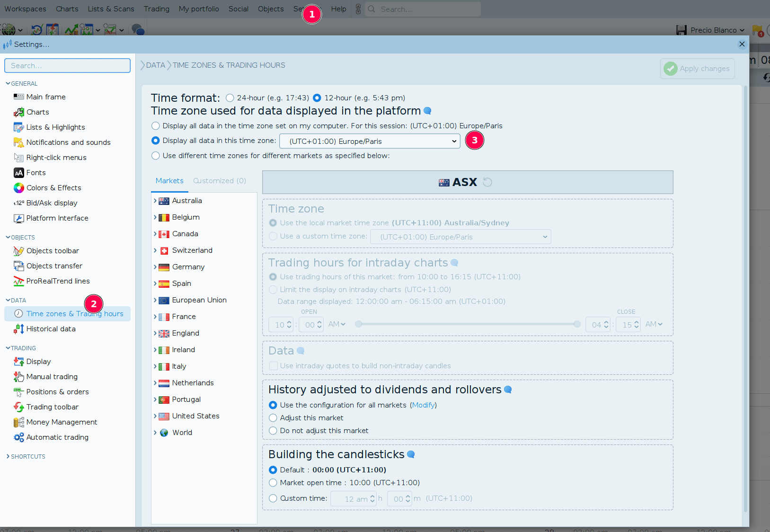Click the help bubble beside 'Building the candlesticks'
The image size is (770, 532).
[x=411, y=454]
